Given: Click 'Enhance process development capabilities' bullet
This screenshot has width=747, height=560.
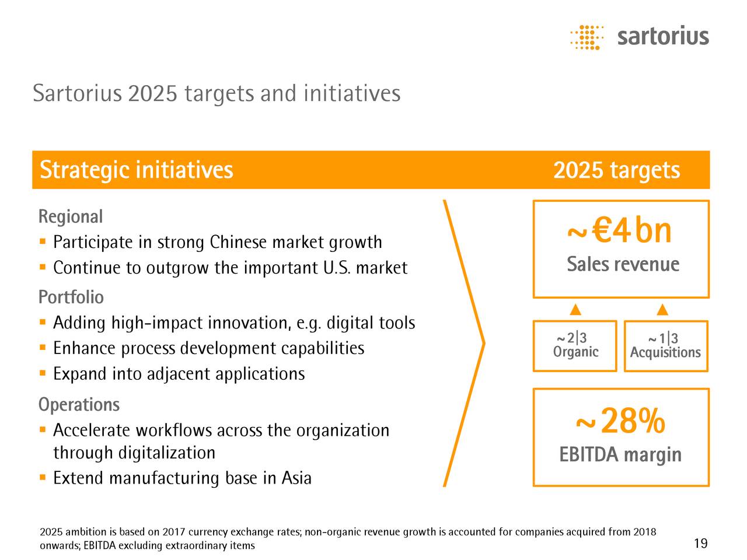Looking at the screenshot, I should pos(208,348).
